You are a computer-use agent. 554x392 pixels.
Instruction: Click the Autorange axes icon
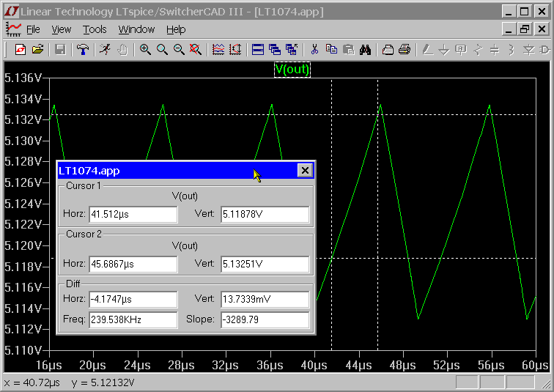point(235,49)
